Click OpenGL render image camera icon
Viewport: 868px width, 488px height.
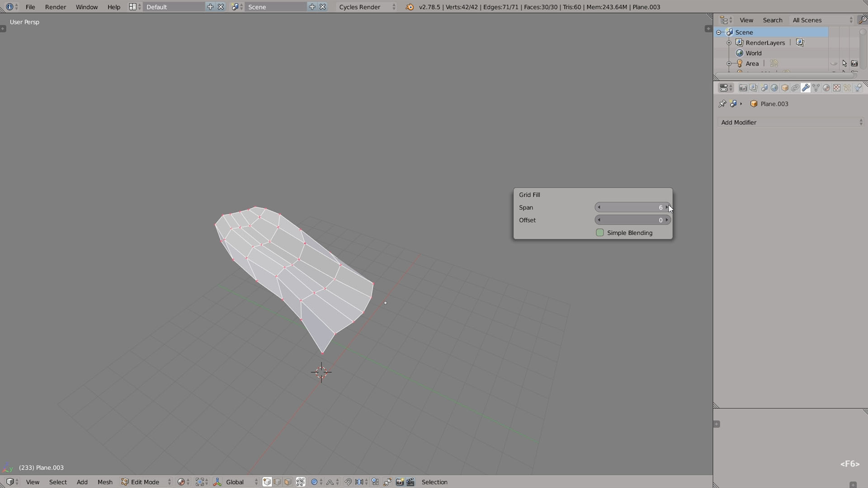(400, 482)
